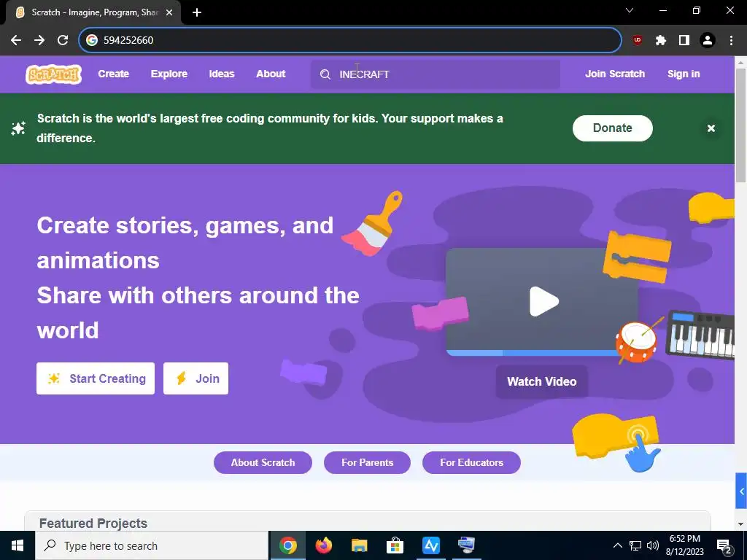Click the search magnifier icon in Scratch navbar

325,74
